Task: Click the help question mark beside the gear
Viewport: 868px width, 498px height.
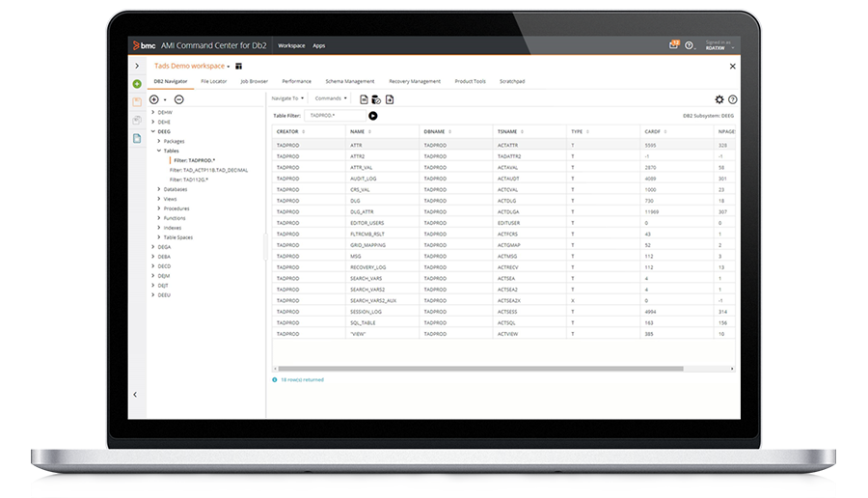Action: point(733,99)
